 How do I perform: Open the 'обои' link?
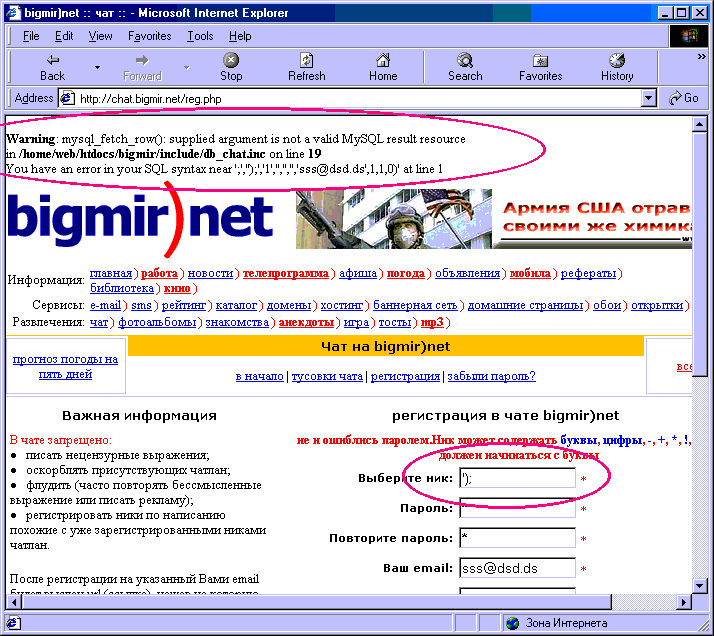tap(607, 305)
